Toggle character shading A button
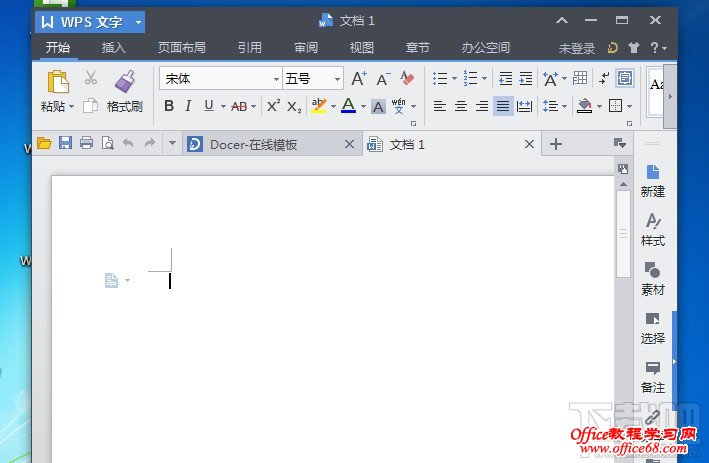Screen dimensions: 709x463 pos(378,107)
